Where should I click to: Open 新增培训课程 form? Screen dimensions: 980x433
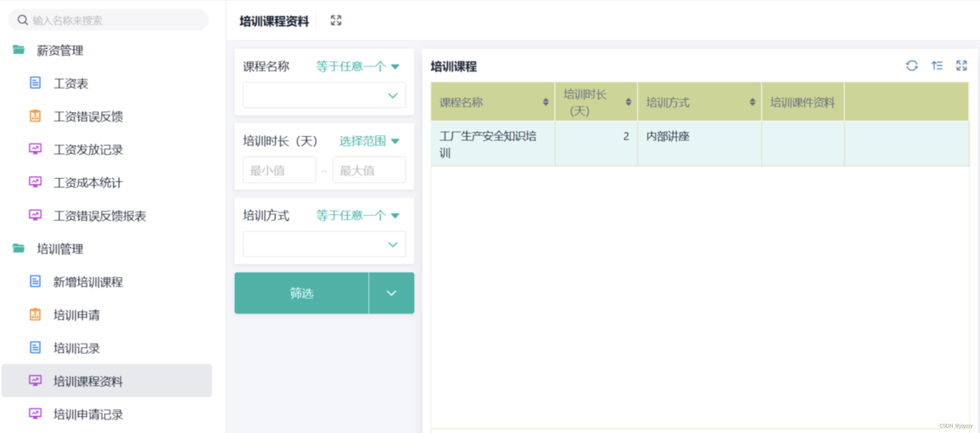pyautogui.click(x=88, y=282)
